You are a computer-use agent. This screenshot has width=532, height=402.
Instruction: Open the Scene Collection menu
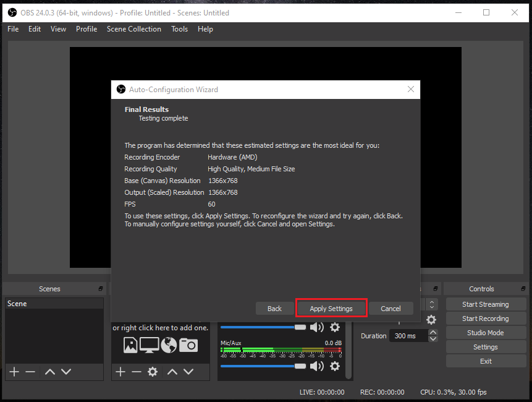[133, 29]
